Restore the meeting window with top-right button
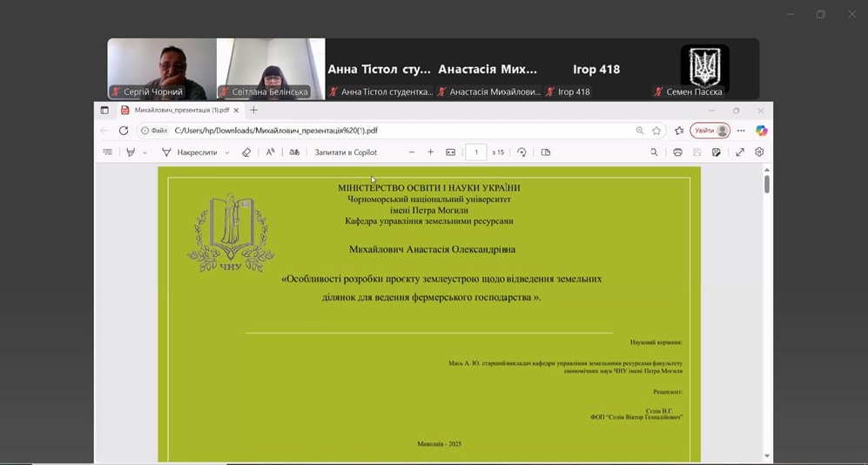 tap(821, 15)
